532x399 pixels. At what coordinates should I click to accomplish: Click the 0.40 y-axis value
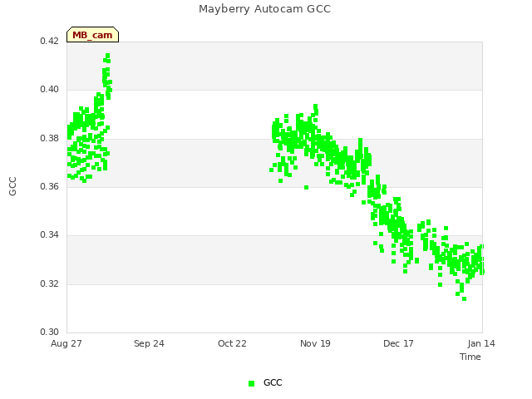pyautogui.click(x=50, y=90)
